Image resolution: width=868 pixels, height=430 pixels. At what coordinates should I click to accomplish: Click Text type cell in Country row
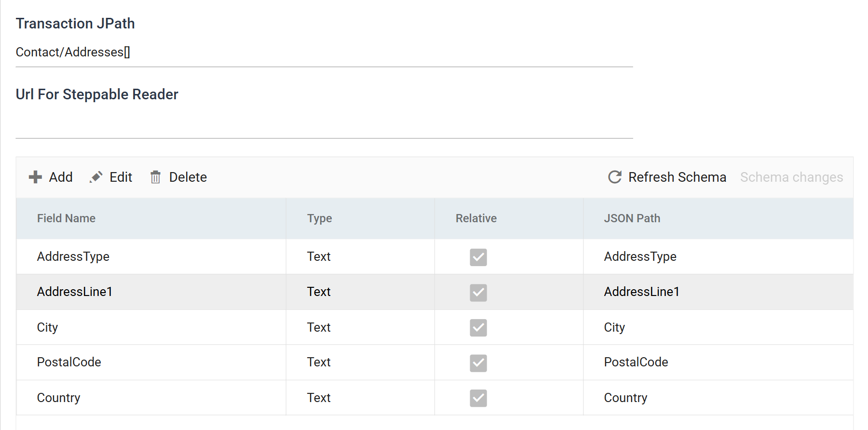click(x=360, y=398)
